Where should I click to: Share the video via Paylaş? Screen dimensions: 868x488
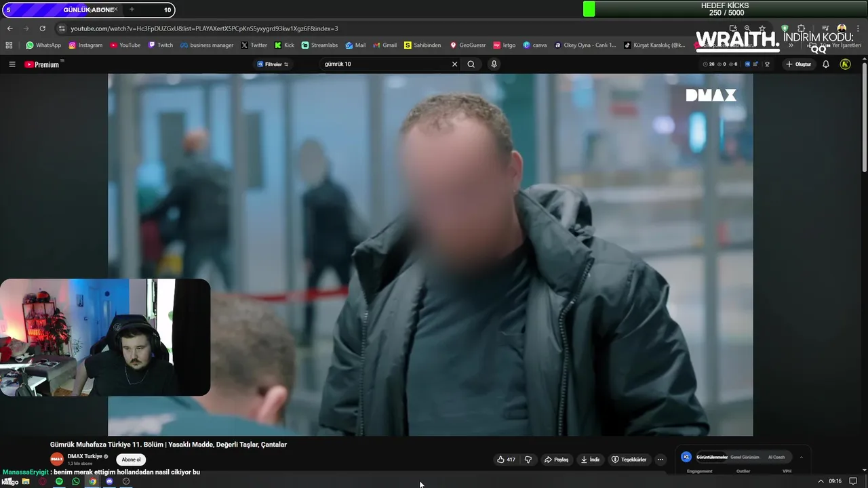point(556,460)
